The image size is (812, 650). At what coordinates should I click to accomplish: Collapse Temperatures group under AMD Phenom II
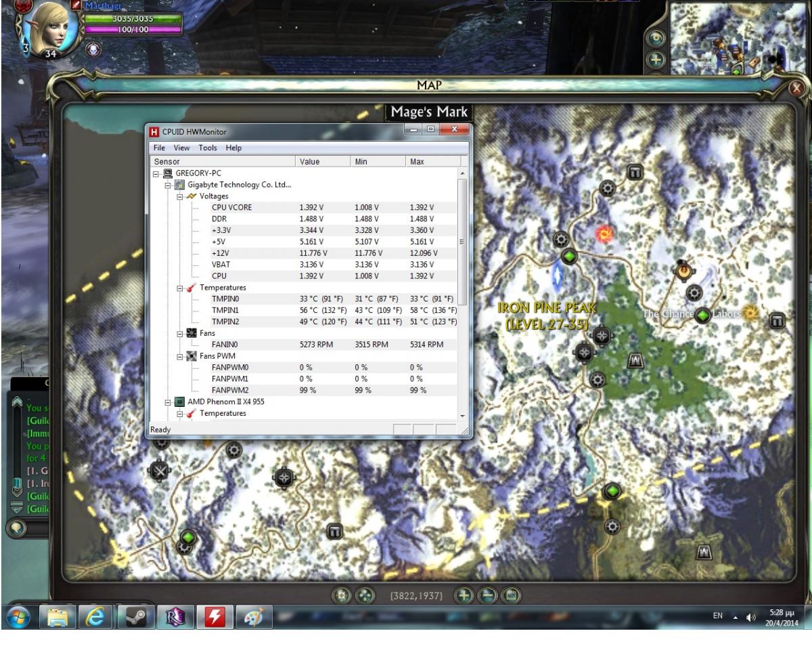(180, 413)
